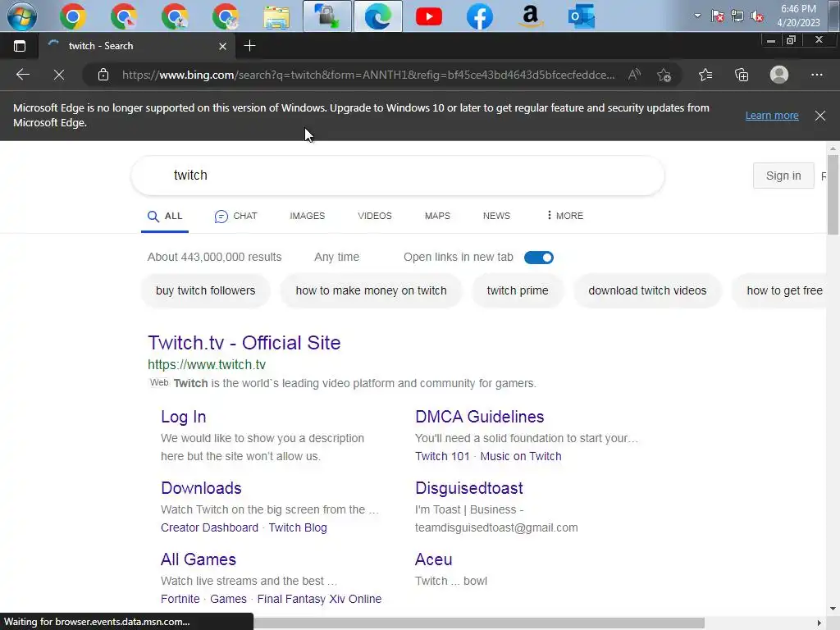Toggle 'Open links in new tab' switch
Viewport: 840px width, 630px height.
pyautogui.click(x=538, y=258)
